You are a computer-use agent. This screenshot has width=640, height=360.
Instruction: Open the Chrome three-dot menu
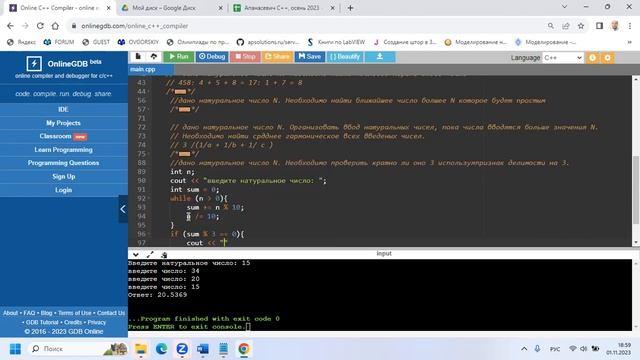pyautogui.click(x=630, y=26)
